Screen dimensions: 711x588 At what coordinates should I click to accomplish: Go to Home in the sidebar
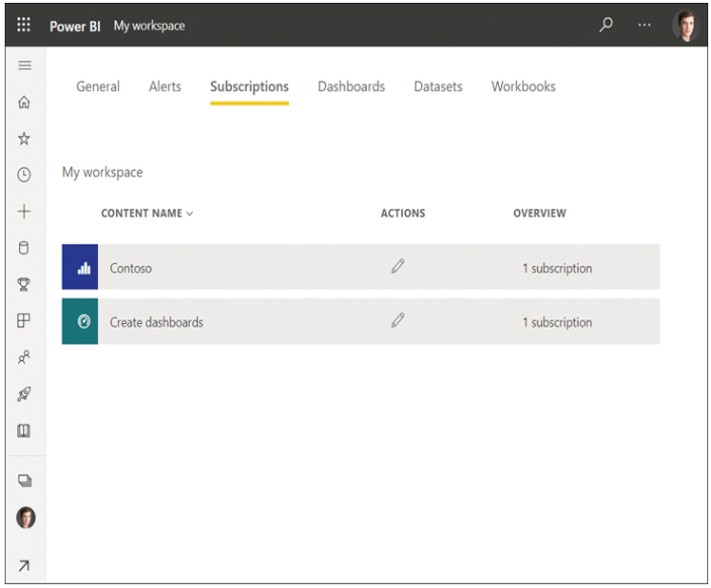click(24, 102)
